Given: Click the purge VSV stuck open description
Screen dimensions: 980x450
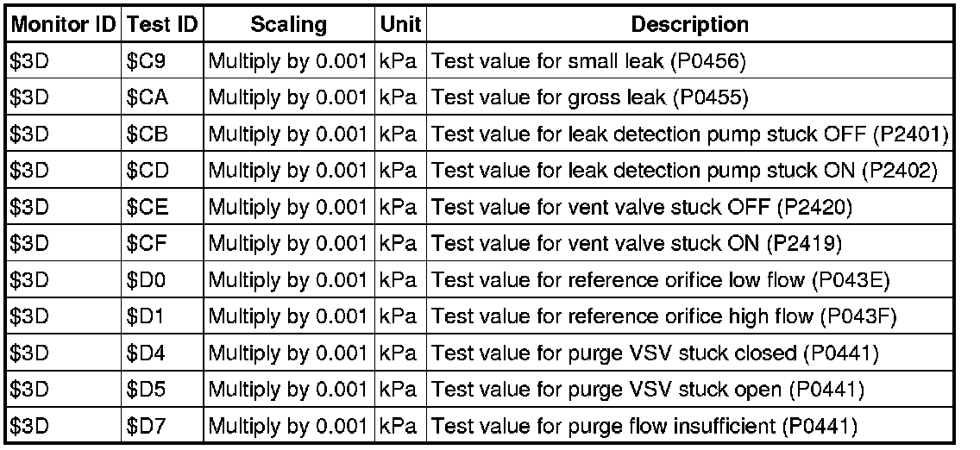Looking at the screenshot, I should pos(647,390).
